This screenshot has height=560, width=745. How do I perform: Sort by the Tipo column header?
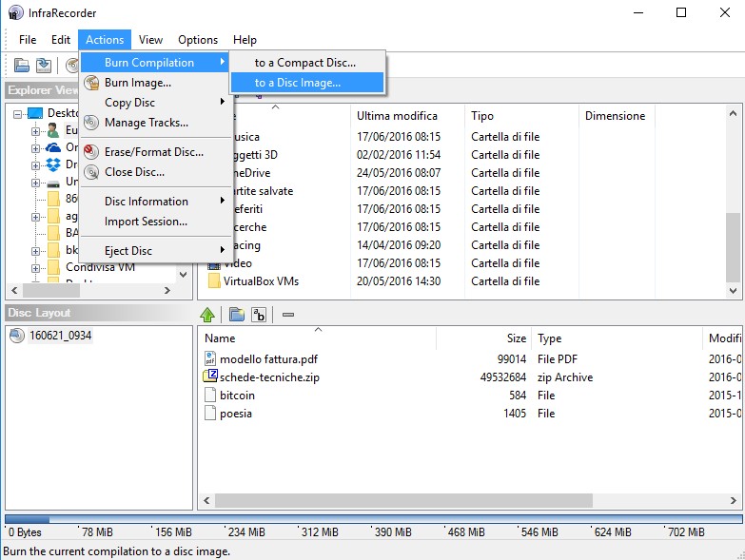tap(521, 116)
